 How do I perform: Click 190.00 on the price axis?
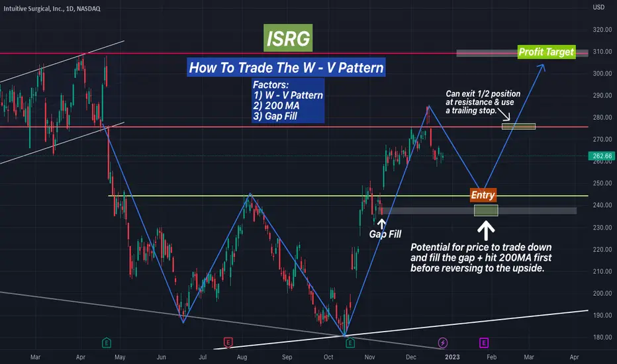click(602, 316)
